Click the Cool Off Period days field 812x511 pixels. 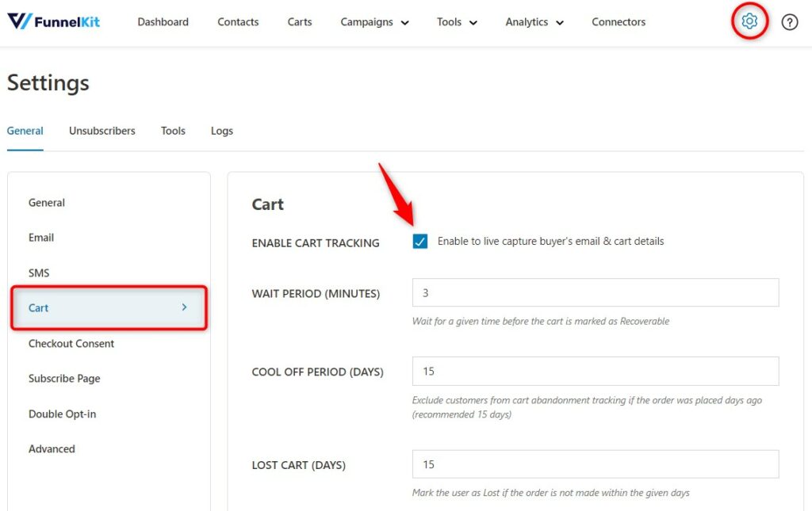point(596,371)
